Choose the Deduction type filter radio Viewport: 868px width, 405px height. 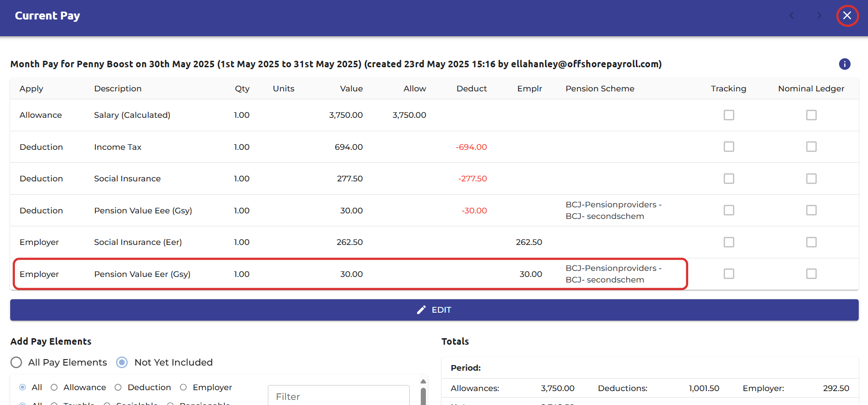pos(118,387)
